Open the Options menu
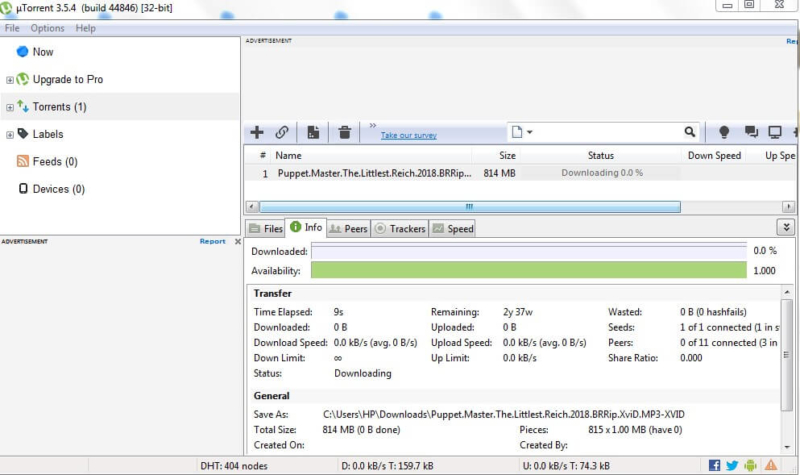 47,28
